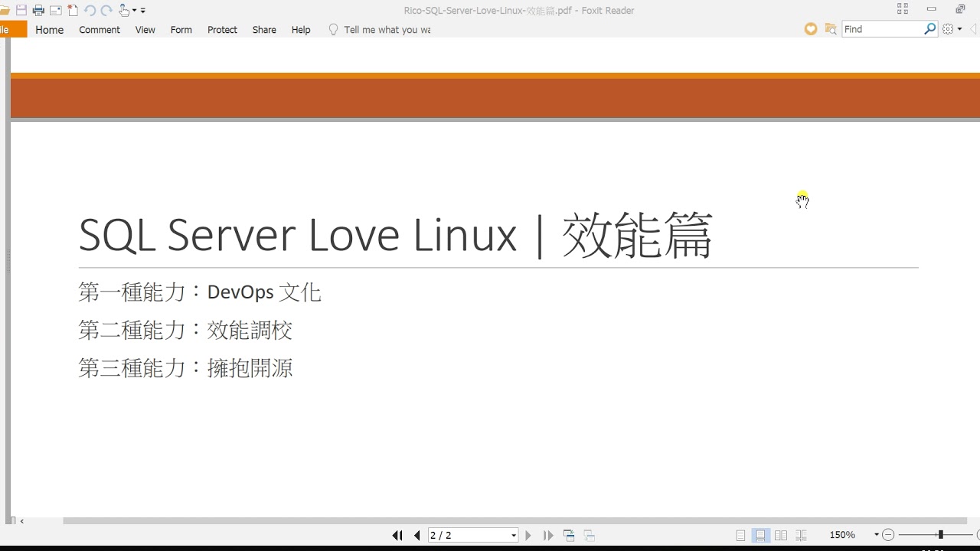980x551 pixels.
Task: Open the Help ribbon tab
Action: tap(301, 30)
